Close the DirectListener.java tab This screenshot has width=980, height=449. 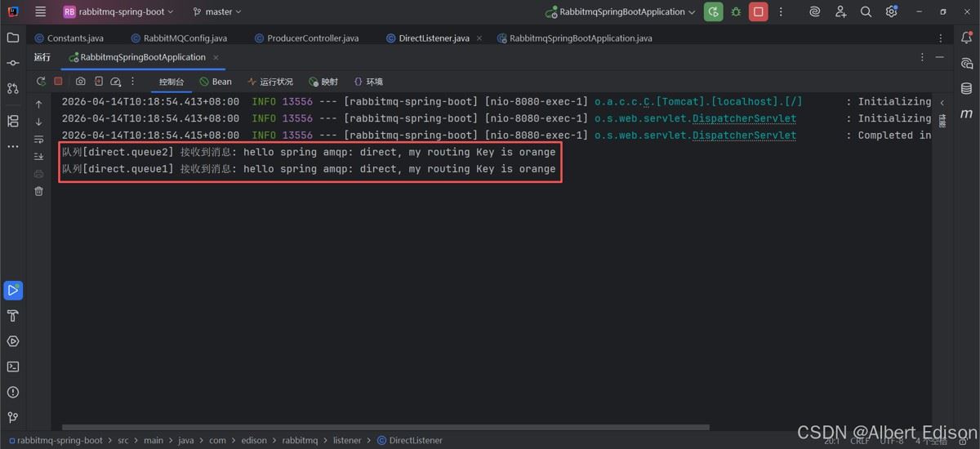479,38
